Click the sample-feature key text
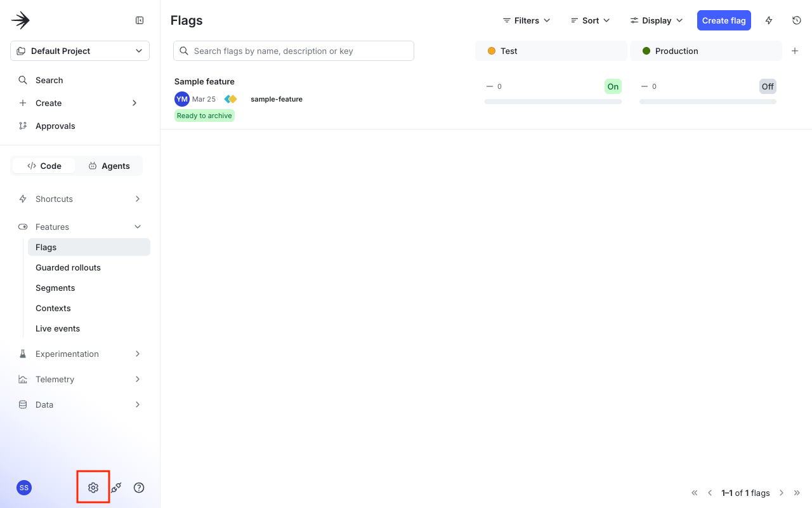 coord(277,99)
